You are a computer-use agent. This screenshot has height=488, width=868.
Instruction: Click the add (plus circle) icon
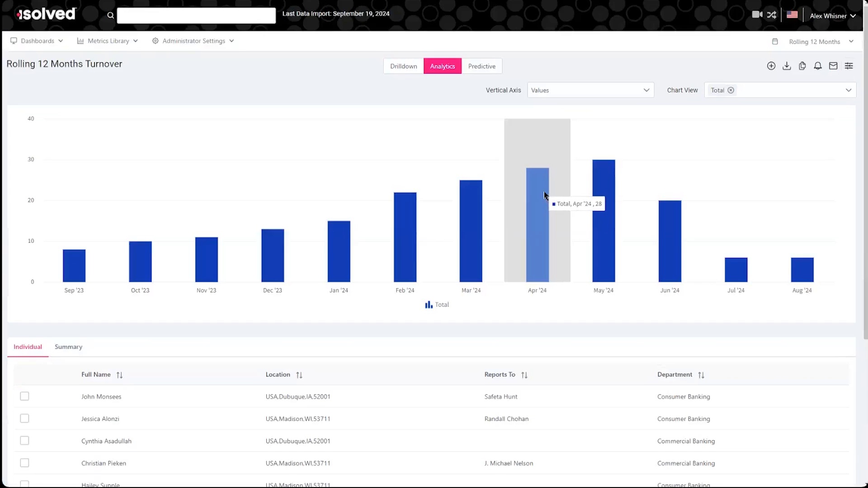[x=771, y=66]
